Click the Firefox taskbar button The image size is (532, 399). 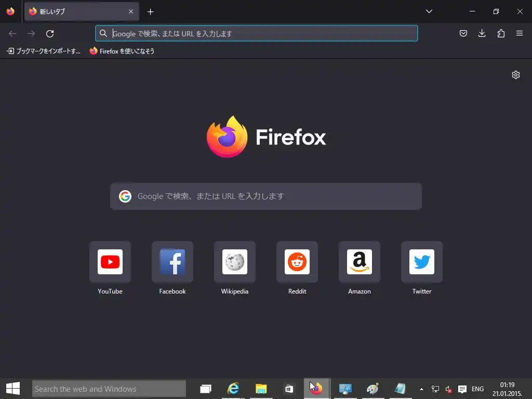coord(316,389)
